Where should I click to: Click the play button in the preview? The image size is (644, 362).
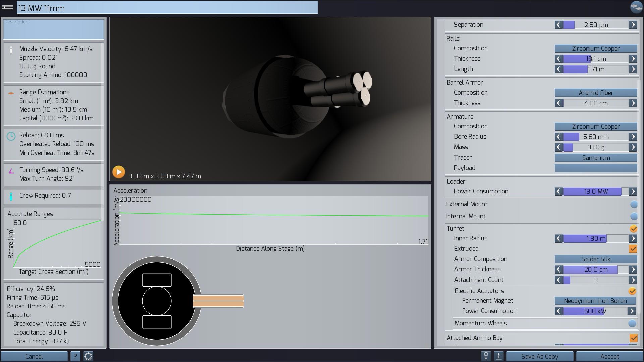(x=118, y=172)
